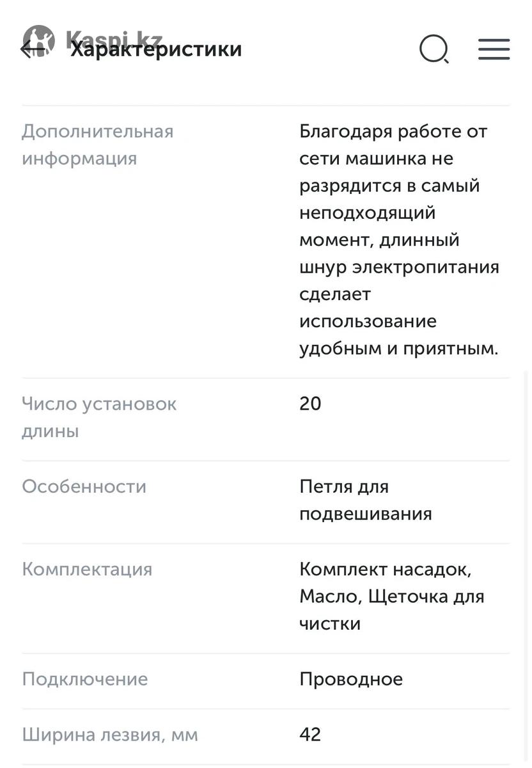Select the Комплектация label
Image resolution: width=532 pixels, height=768 pixels.
[87, 569]
